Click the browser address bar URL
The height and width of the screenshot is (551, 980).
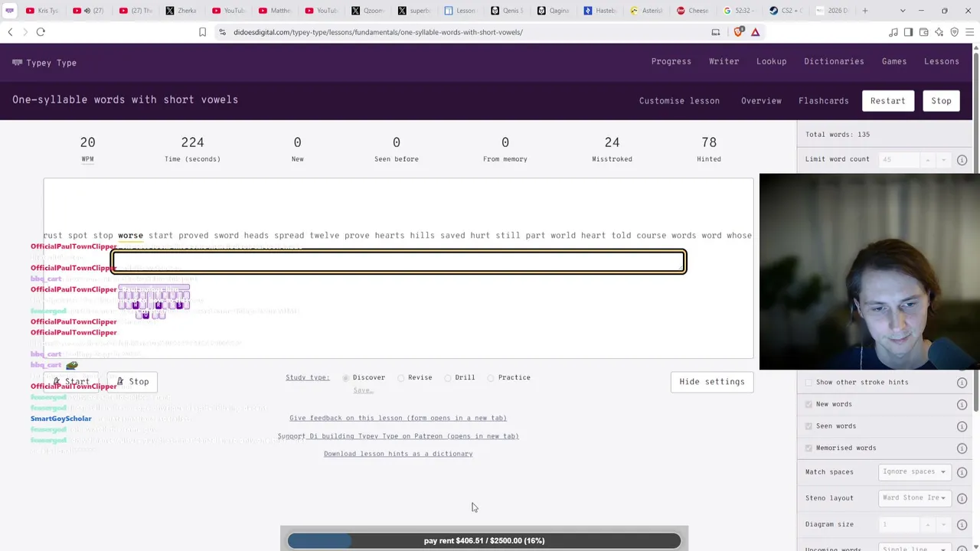tap(378, 32)
